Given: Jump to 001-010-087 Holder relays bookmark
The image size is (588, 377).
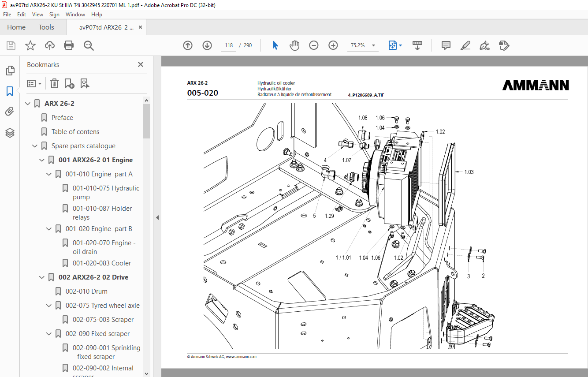Looking at the screenshot, I should [x=102, y=213].
